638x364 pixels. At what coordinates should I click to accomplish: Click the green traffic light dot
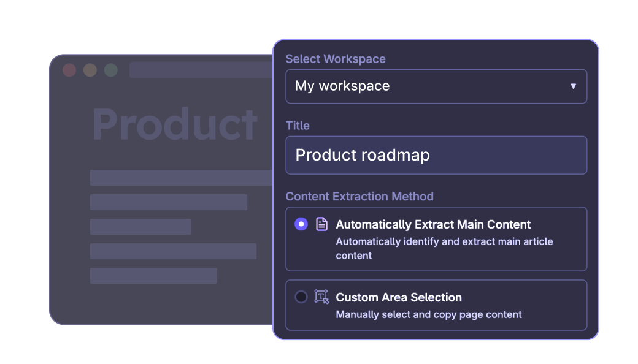[x=111, y=70]
